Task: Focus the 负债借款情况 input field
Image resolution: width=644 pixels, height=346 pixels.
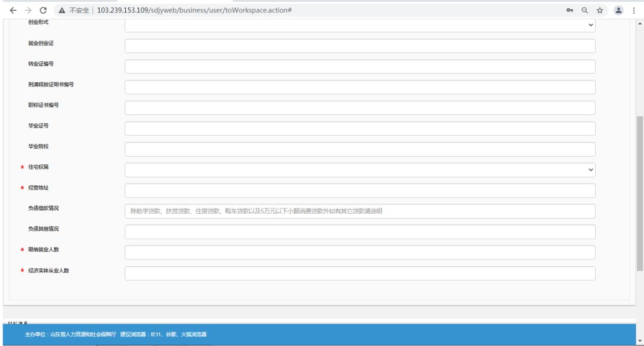Action: 360,211
